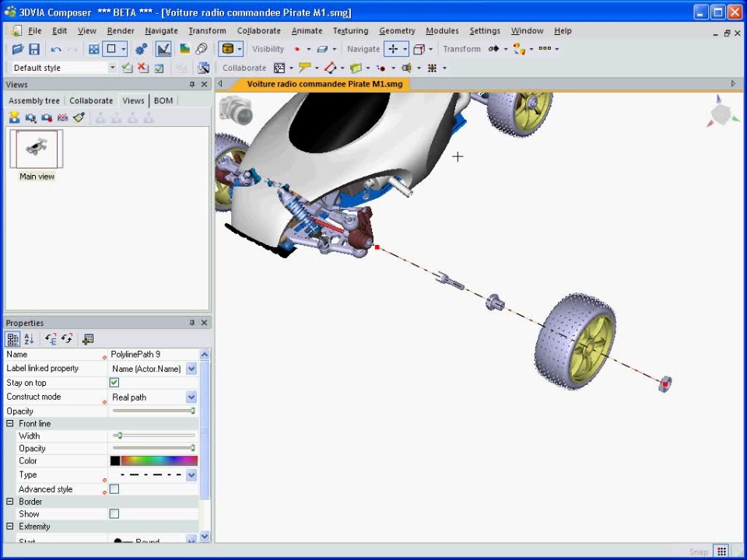This screenshot has height=560, width=747.
Task: Click the document tabs right scroll arrow
Action: 733,84
